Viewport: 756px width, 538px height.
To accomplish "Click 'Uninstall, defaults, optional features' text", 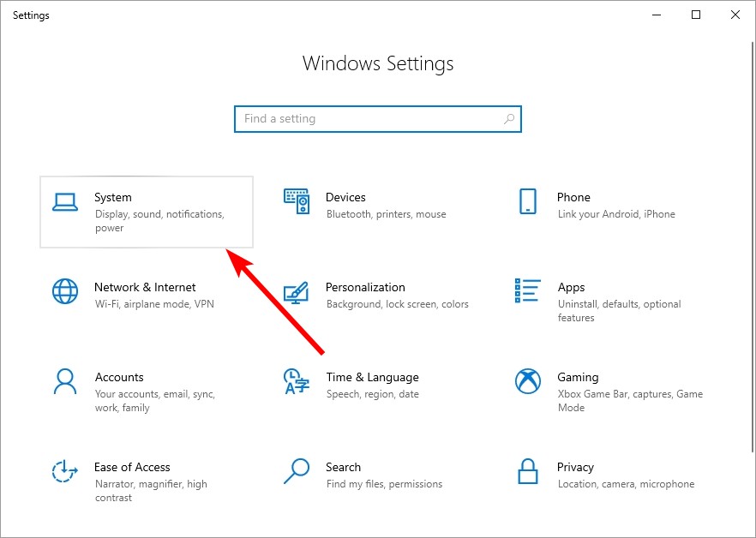I will click(619, 311).
